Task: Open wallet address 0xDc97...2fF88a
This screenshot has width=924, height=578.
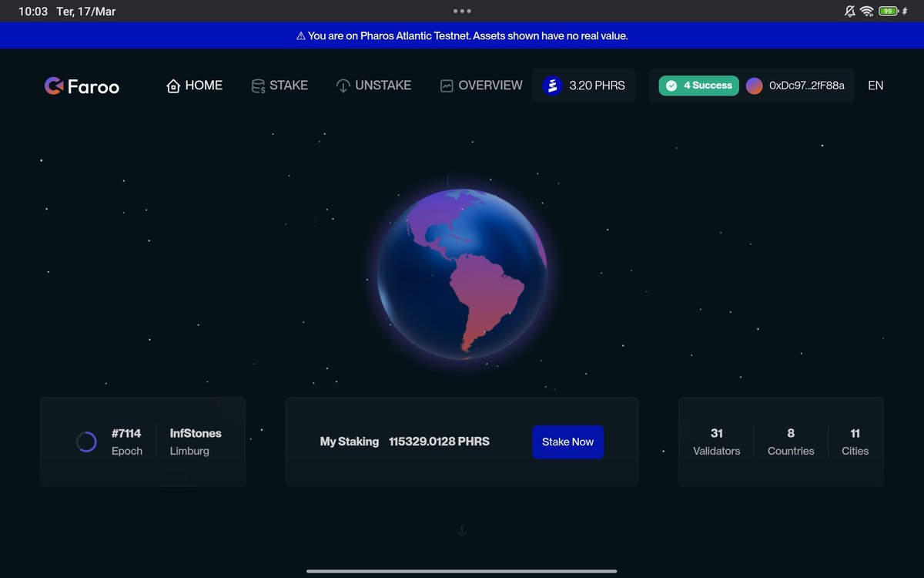Action: pos(807,86)
